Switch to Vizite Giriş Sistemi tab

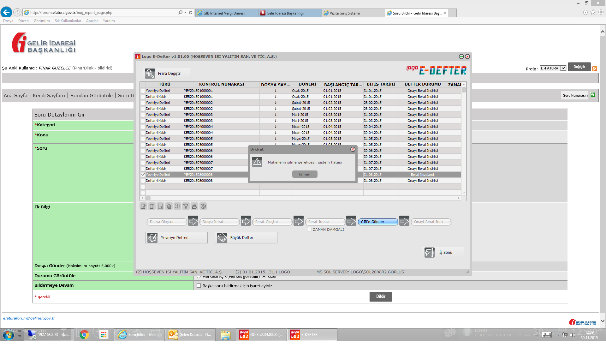[344, 13]
